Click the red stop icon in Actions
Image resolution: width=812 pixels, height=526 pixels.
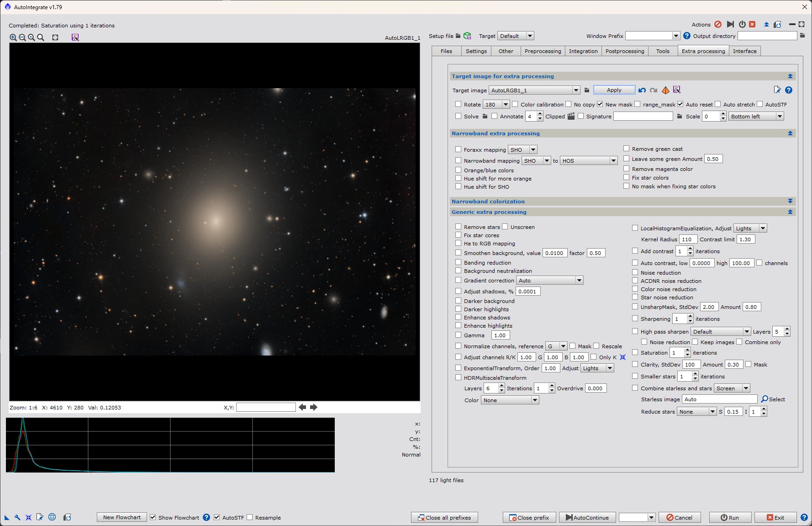(x=718, y=24)
